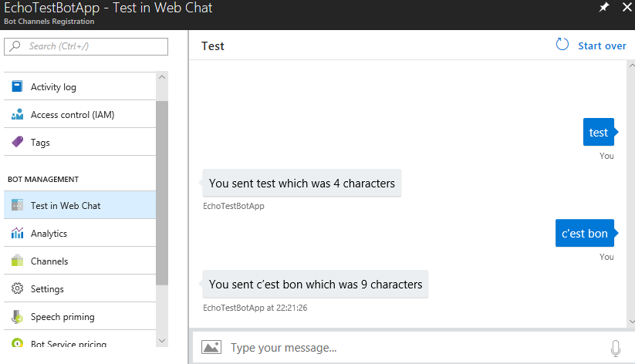Pin the blade with the pin icon

(604, 7)
